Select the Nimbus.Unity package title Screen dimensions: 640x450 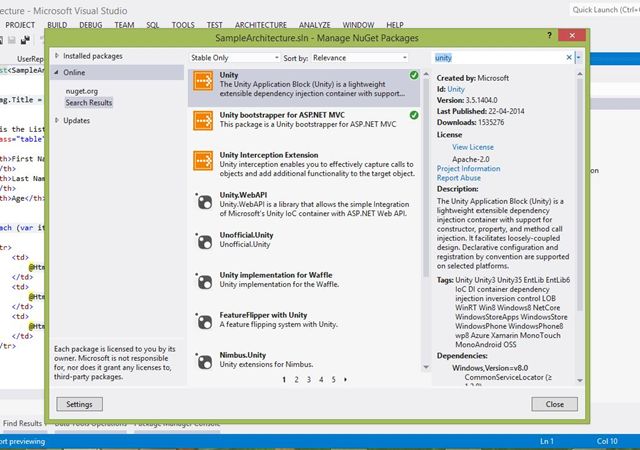pyautogui.click(x=242, y=355)
